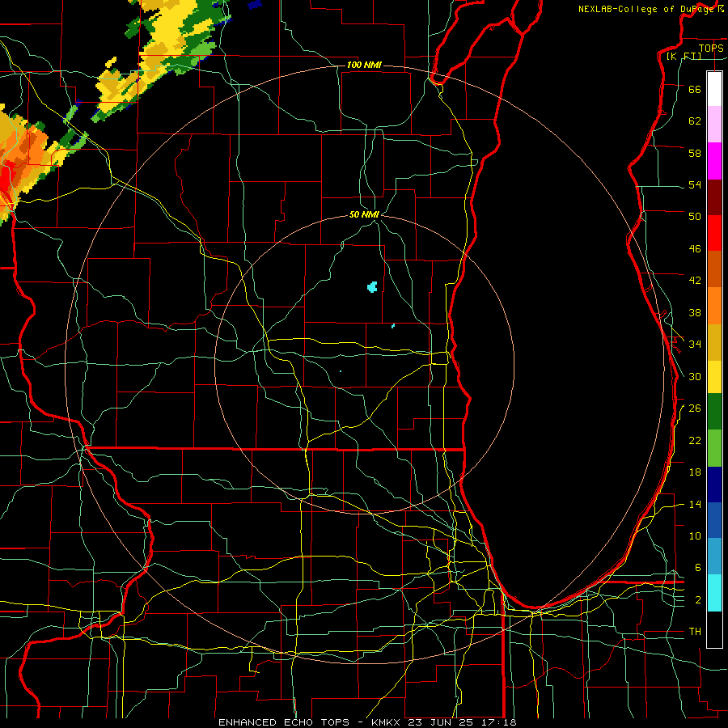Click the "17:18" timestamp
728x728 pixels.
pos(500,722)
